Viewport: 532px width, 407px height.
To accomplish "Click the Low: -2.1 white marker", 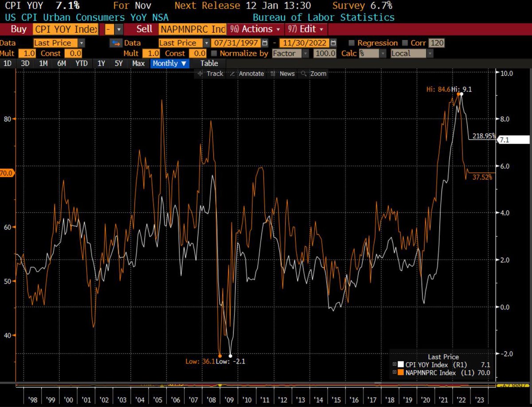I will click(x=230, y=356).
